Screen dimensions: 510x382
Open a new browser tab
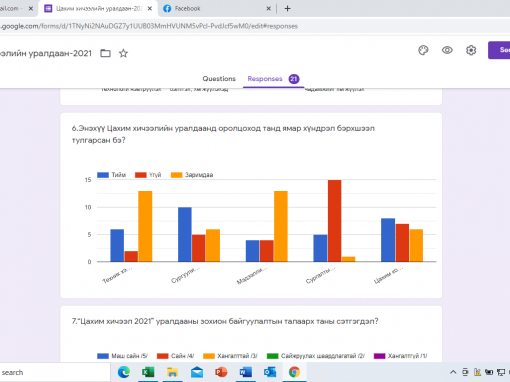(x=287, y=9)
